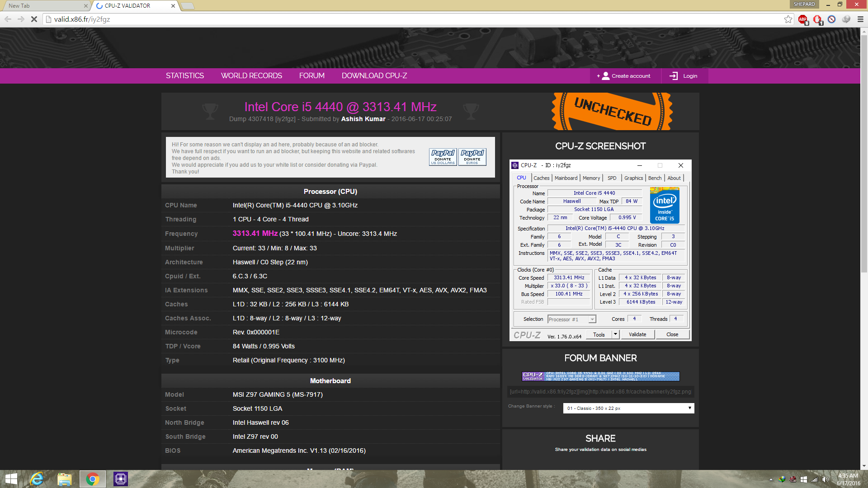Click the scrollbar down arrow
Viewport: 868px width, 488px height.
point(864,466)
